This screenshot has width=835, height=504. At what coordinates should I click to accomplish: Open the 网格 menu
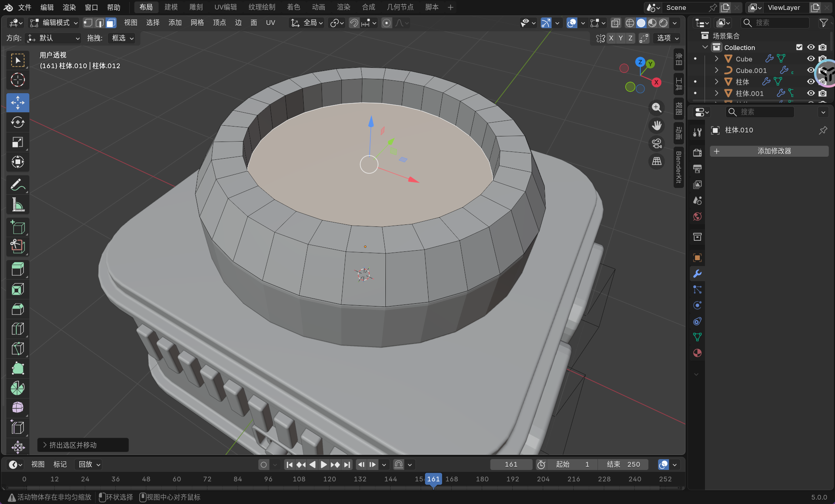(197, 23)
